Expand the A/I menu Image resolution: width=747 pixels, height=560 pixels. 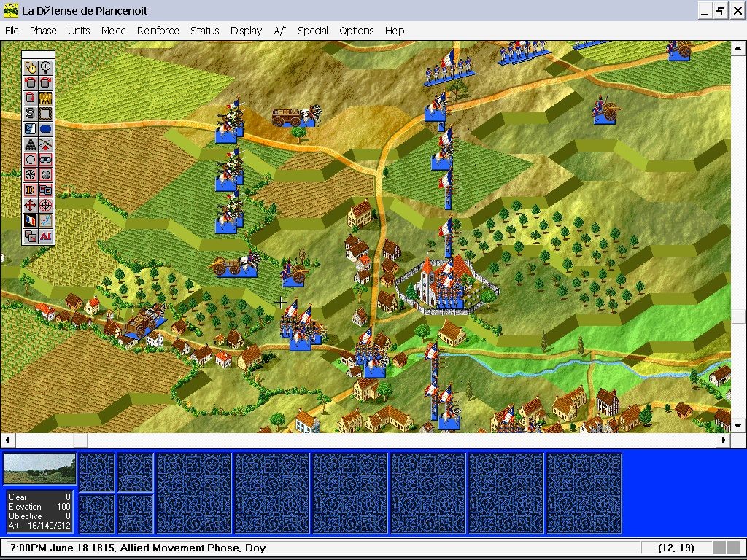point(280,31)
